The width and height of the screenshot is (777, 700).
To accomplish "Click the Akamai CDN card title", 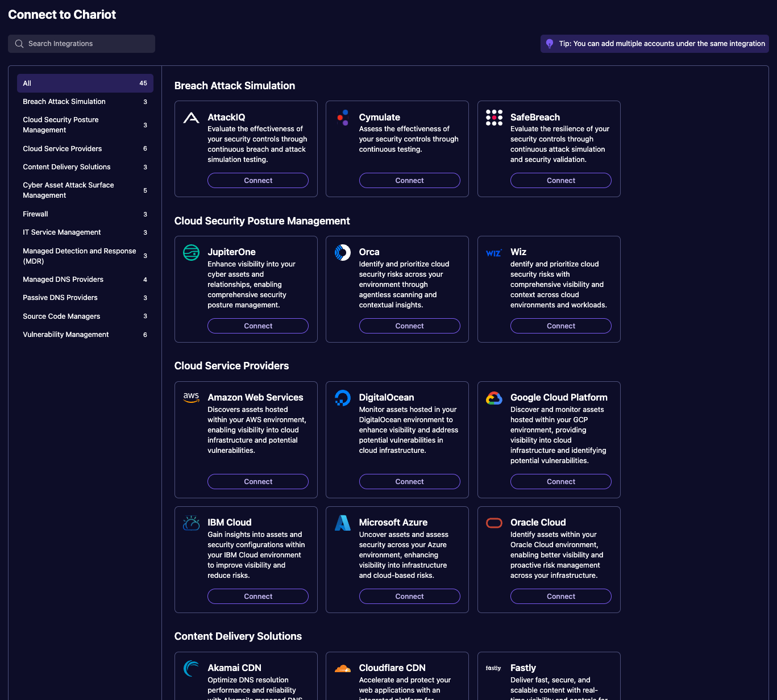I will (x=234, y=668).
